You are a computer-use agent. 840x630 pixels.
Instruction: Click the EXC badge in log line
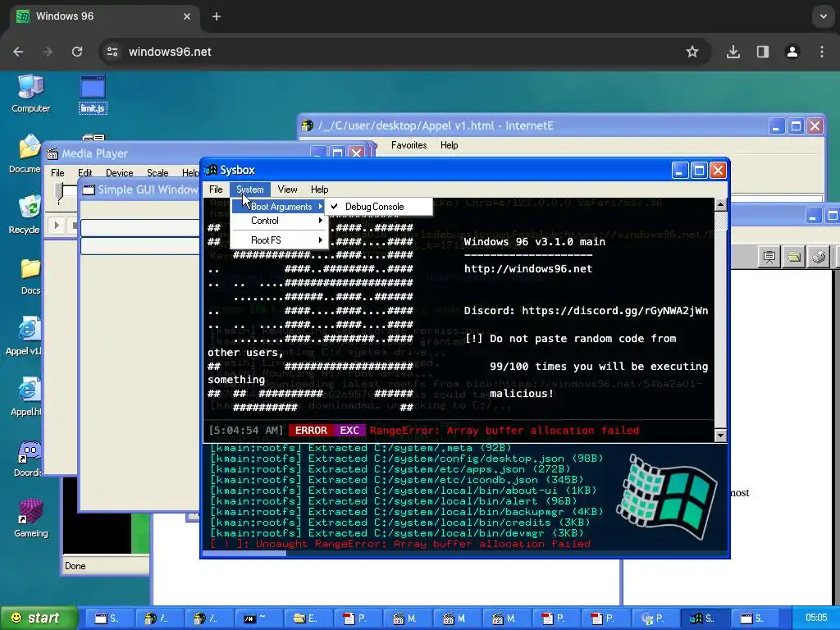(349, 431)
